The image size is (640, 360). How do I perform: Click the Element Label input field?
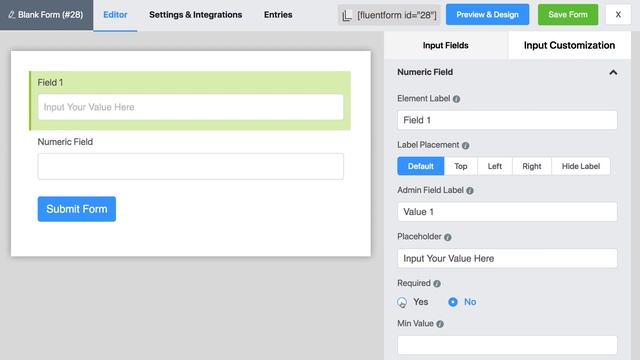(x=507, y=120)
